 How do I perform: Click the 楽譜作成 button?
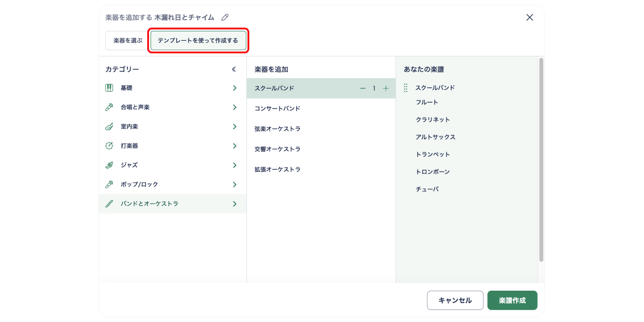[x=512, y=300]
